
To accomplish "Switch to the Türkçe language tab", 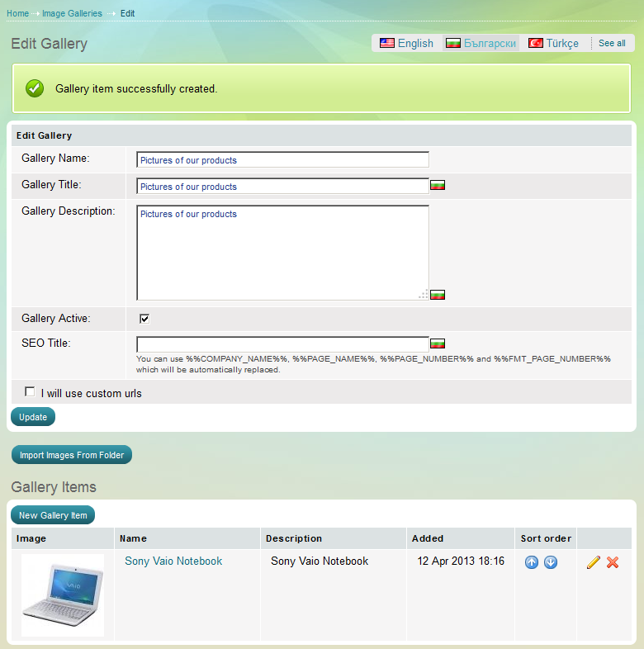I will tap(553, 43).
